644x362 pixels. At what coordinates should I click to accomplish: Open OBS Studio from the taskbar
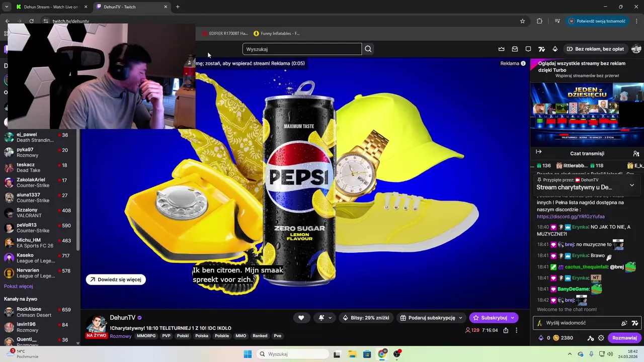click(x=397, y=354)
